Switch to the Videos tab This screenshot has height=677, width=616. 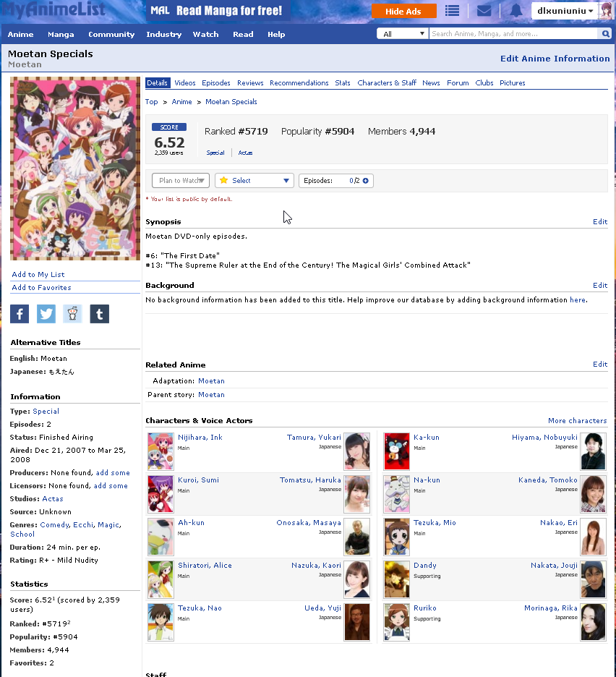point(185,83)
